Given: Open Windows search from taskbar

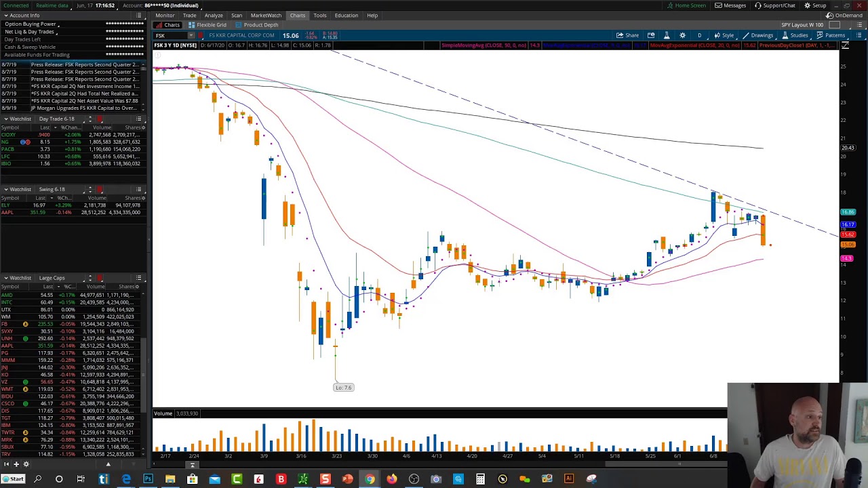Looking at the screenshot, I should pos(37,479).
